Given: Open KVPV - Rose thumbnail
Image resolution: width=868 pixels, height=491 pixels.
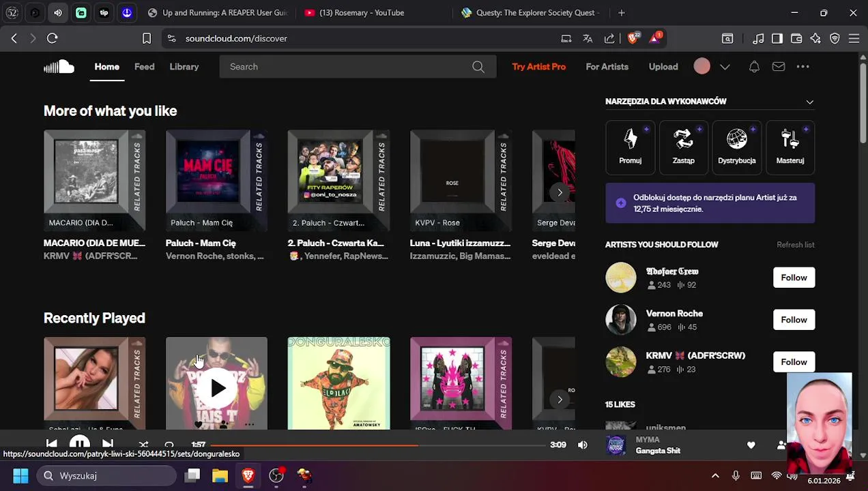Looking at the screenshot, I should coord(461,181).
